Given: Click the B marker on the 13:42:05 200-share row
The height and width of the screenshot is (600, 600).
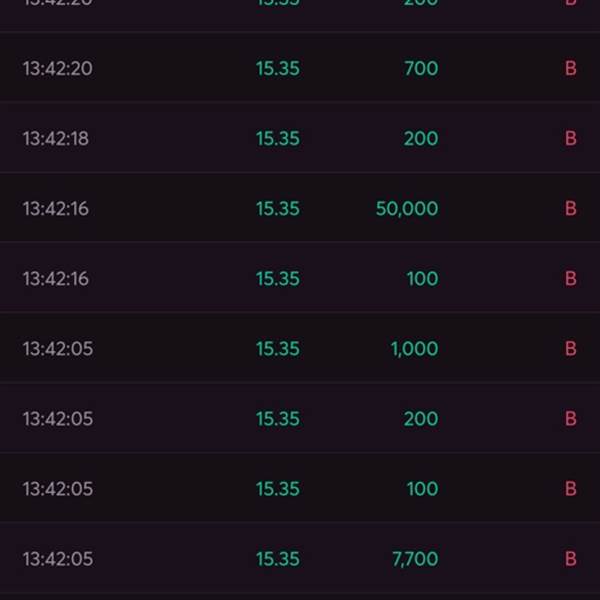Looking at the screenshot, I should 571,419.
